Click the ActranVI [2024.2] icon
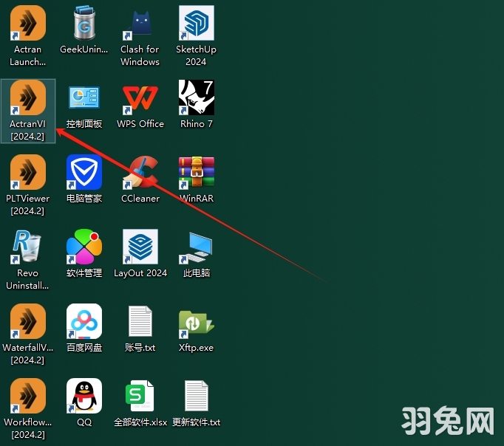Image resolution: width=504 pixels, height=446 pixels. click(x=28, y=98)
